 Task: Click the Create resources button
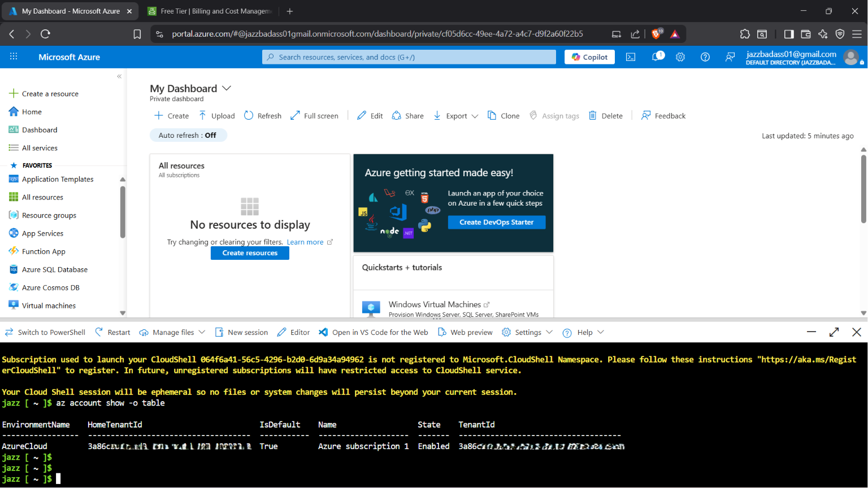250,253
